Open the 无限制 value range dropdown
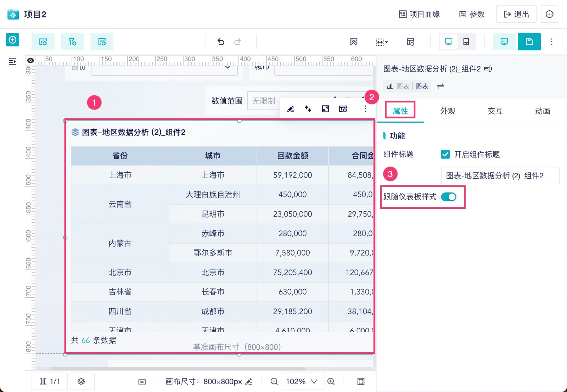The width and height of the screenshot is (567, 392). tap(264, 101)
